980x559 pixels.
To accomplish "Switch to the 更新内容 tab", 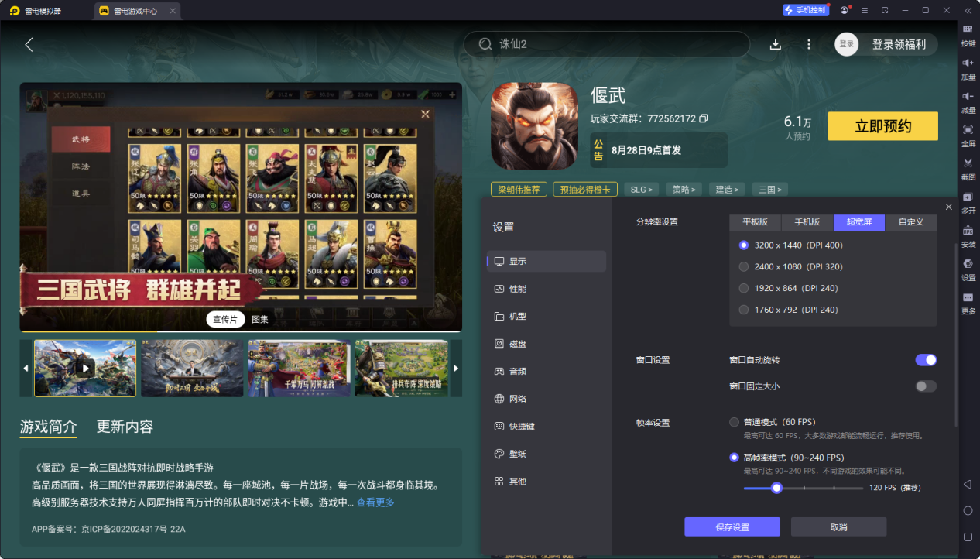I will click(x=125, y=427).
